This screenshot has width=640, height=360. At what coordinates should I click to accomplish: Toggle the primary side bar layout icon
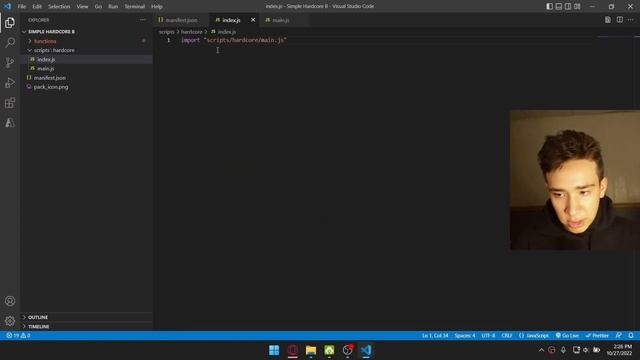tap(549, 7)
